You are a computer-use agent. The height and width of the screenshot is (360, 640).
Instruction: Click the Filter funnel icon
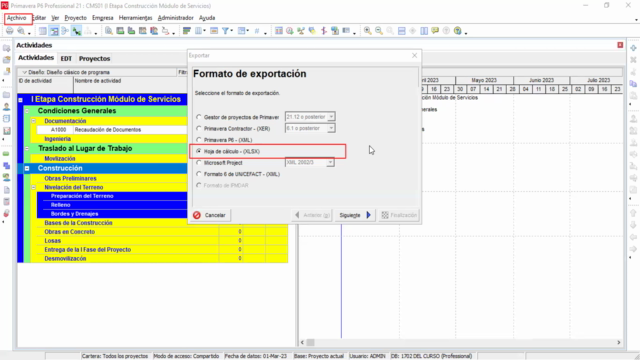[225, 31]
